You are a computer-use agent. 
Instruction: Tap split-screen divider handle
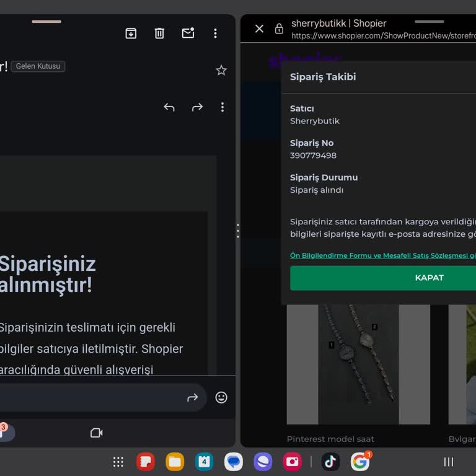(x=238, y=231)
